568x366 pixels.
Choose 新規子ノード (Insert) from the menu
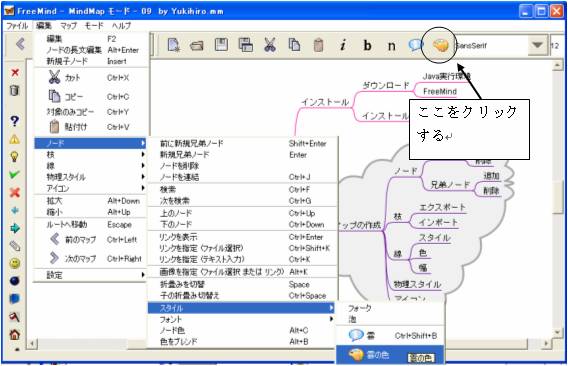click(90, 61)
